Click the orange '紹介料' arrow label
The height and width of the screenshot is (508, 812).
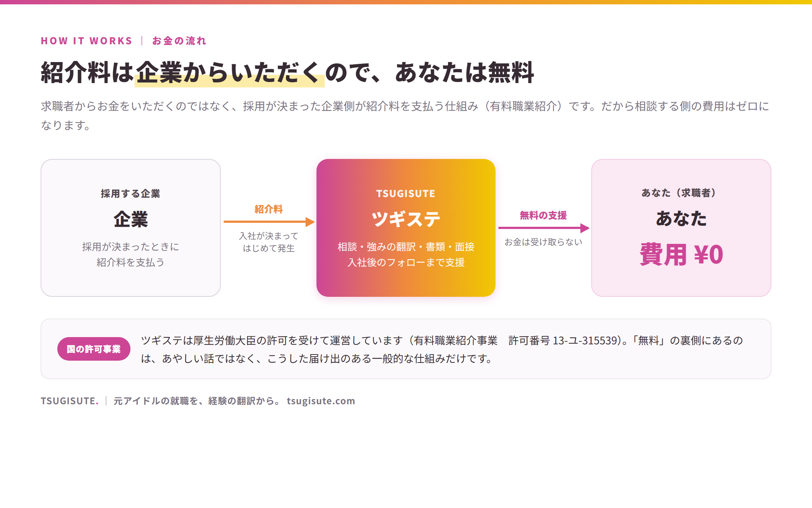coord(269,209)
